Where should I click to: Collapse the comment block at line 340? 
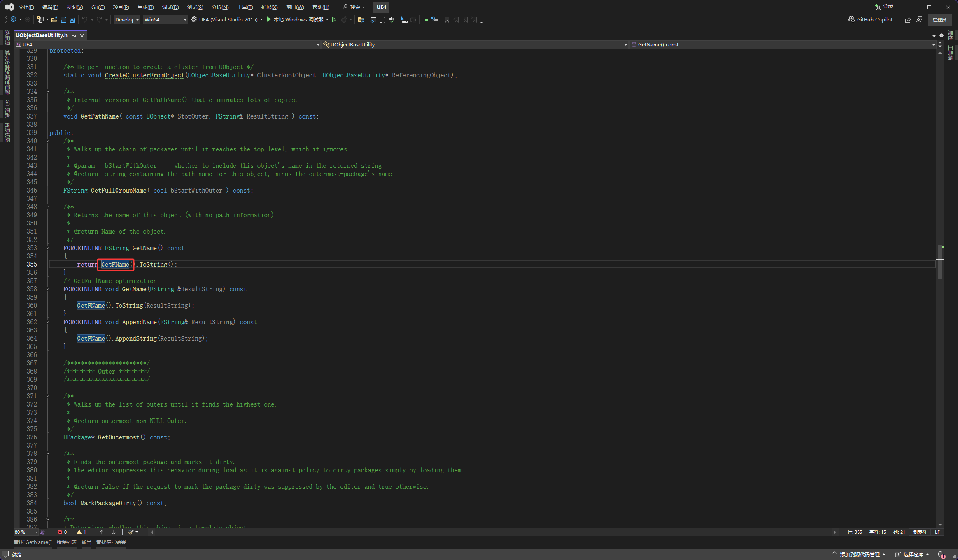point(48,141)
